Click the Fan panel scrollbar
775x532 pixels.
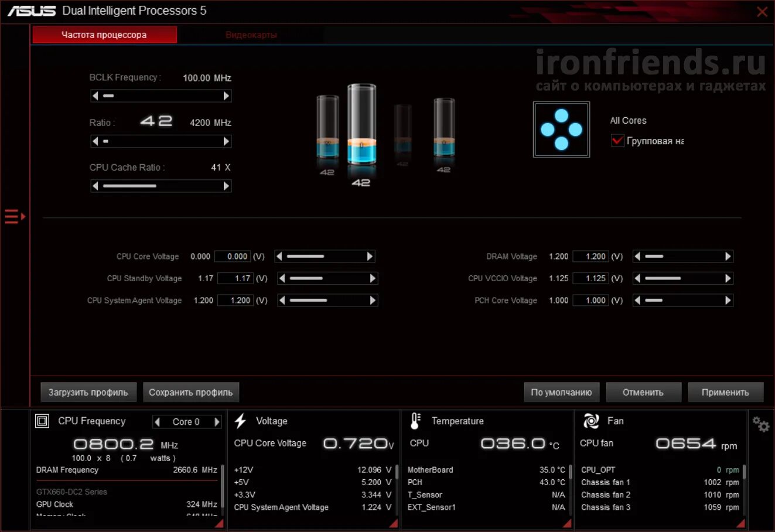744,490
